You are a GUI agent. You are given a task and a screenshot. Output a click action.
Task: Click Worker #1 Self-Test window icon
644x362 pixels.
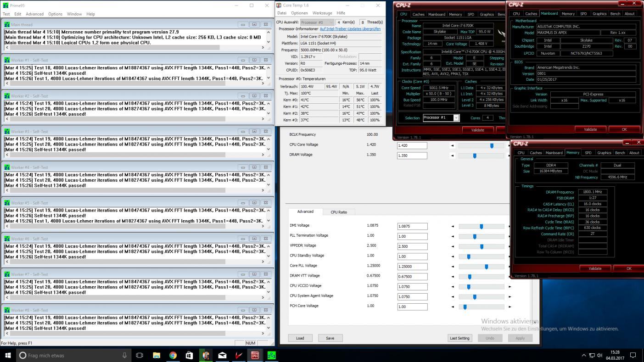click(7, 60)
